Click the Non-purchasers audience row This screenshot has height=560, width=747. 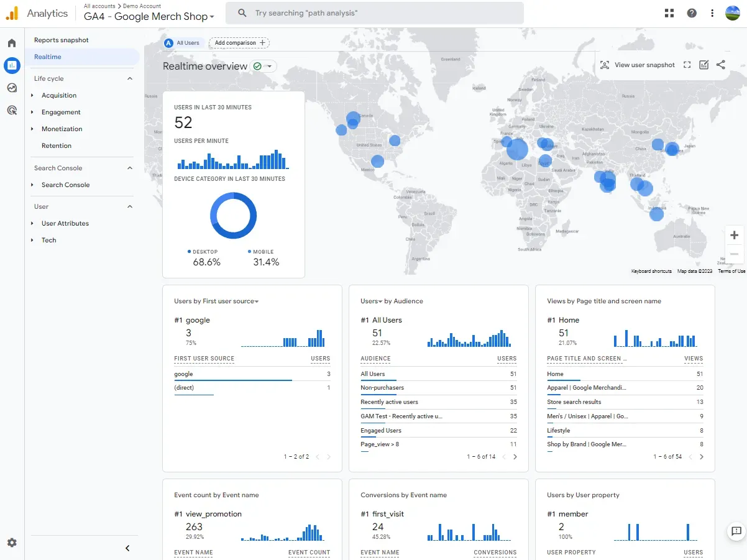pos(439,388)
